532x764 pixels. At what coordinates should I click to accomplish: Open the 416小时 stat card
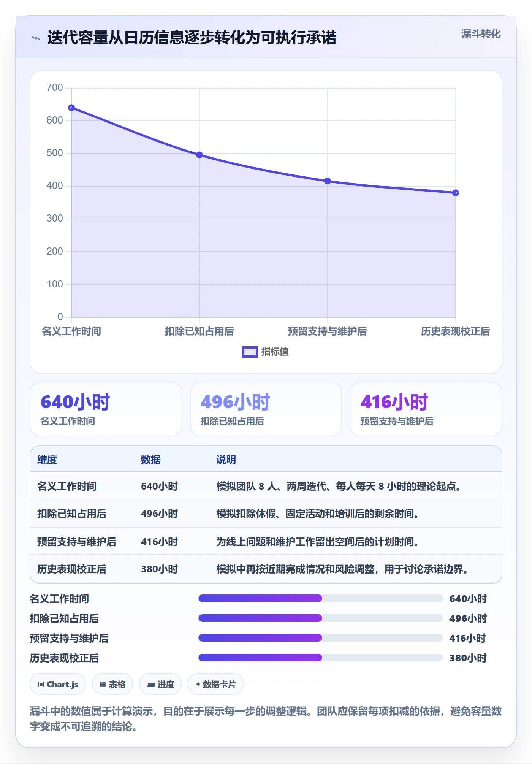point(426,409)
